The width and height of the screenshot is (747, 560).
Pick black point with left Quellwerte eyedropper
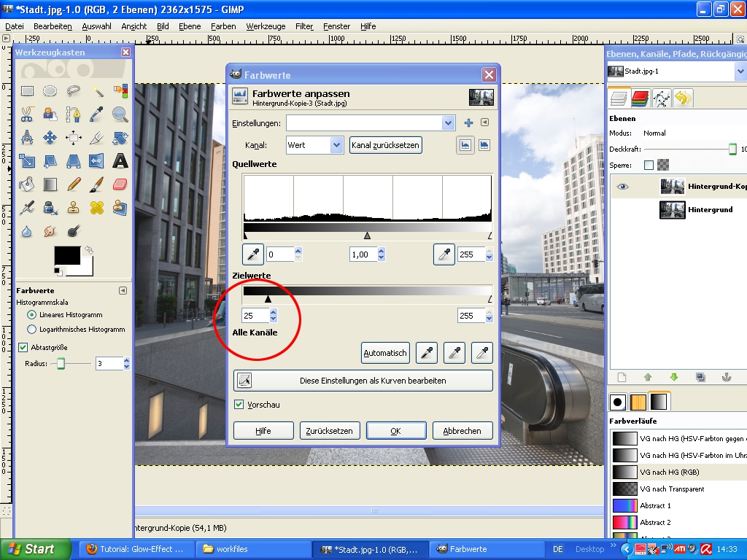[253, 254]
